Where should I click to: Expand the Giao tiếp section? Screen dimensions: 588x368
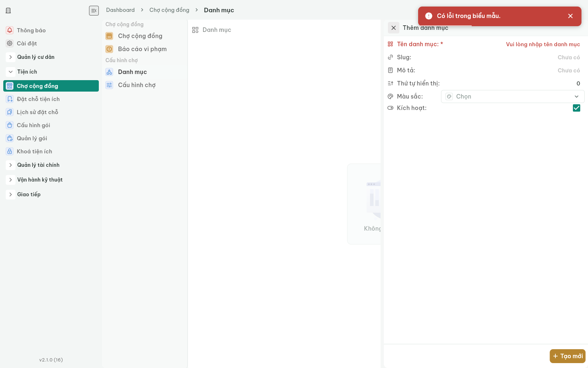[x=11, y=195]
